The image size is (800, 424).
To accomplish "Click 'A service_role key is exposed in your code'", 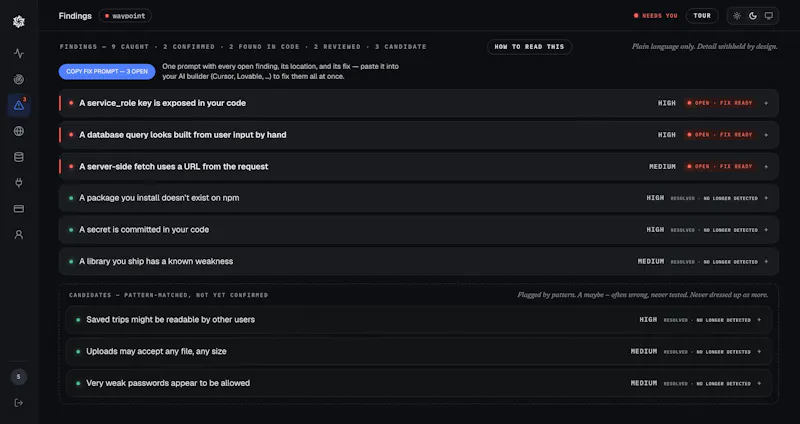I will (162, 103).
